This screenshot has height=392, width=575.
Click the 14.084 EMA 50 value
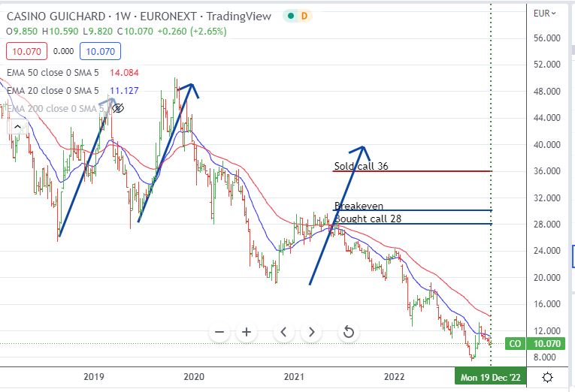pyautogui.click(x=124, y=73)
